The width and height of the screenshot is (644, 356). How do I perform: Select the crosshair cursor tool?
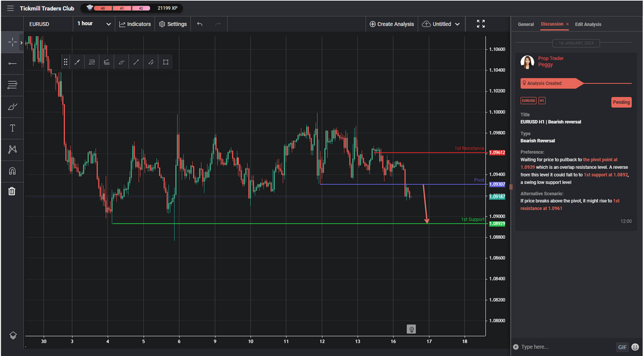(12, 42)
